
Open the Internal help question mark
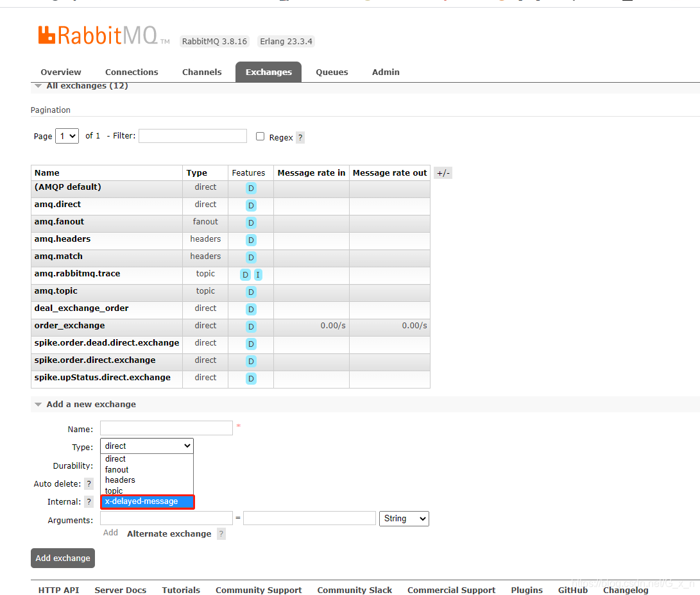tap(89, 502)
